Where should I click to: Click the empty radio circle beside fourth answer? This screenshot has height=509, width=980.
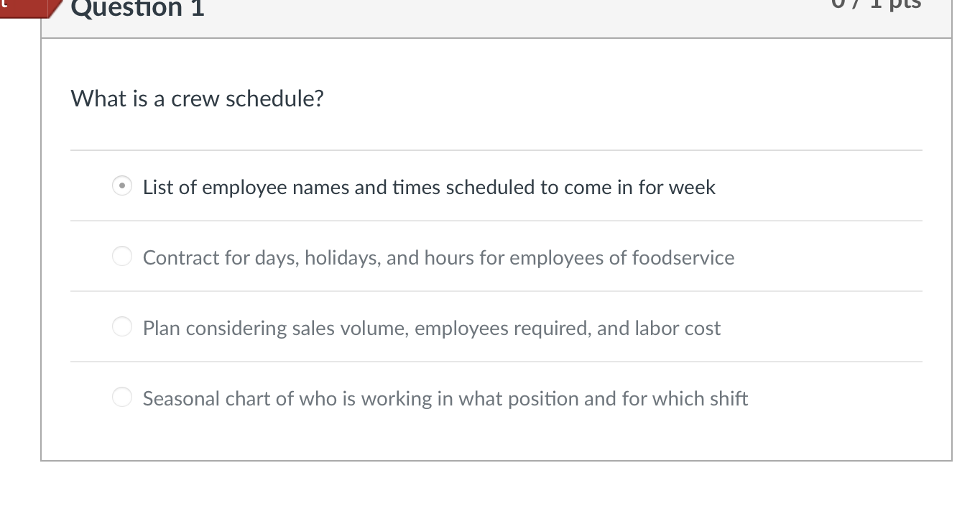121,396
